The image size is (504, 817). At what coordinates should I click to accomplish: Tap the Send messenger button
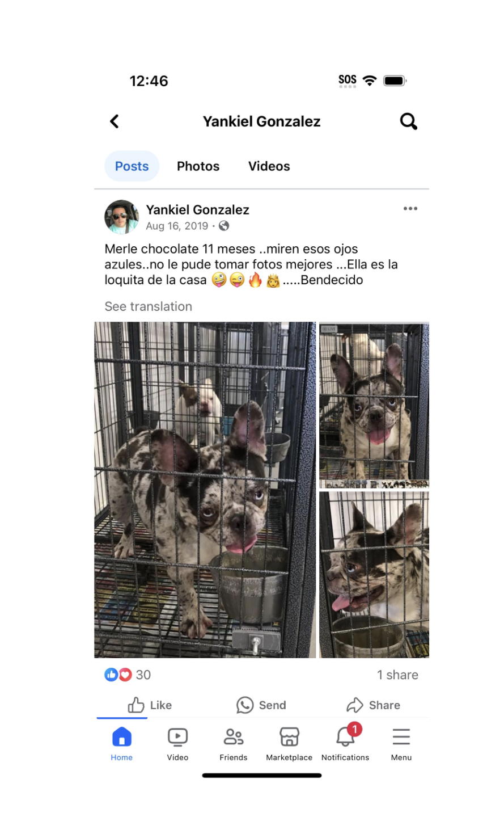261,705
